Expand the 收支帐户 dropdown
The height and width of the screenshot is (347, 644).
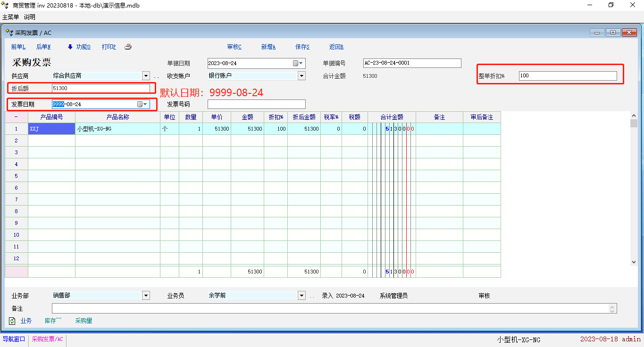(301, 76)
